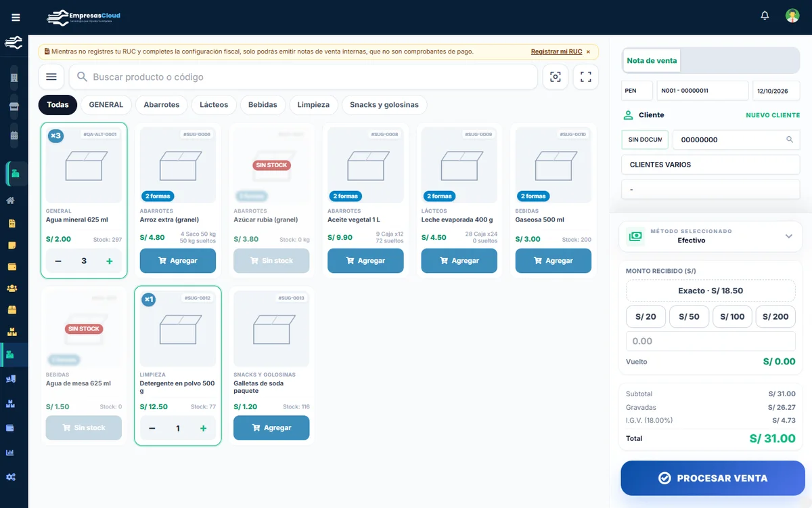The width and height of the screenshot is (812, 508).
Task: Click the EmpresasCloud logo in the header
Action: tap(84, 17)
